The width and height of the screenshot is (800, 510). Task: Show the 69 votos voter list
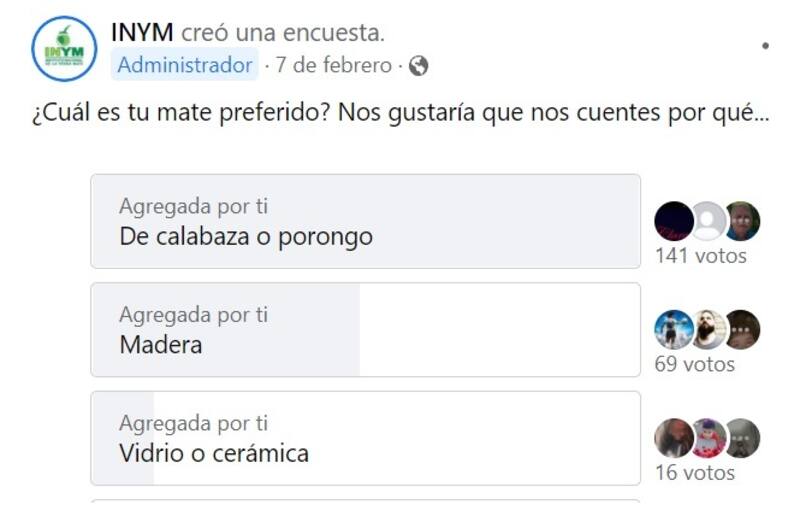click(694, 364)
